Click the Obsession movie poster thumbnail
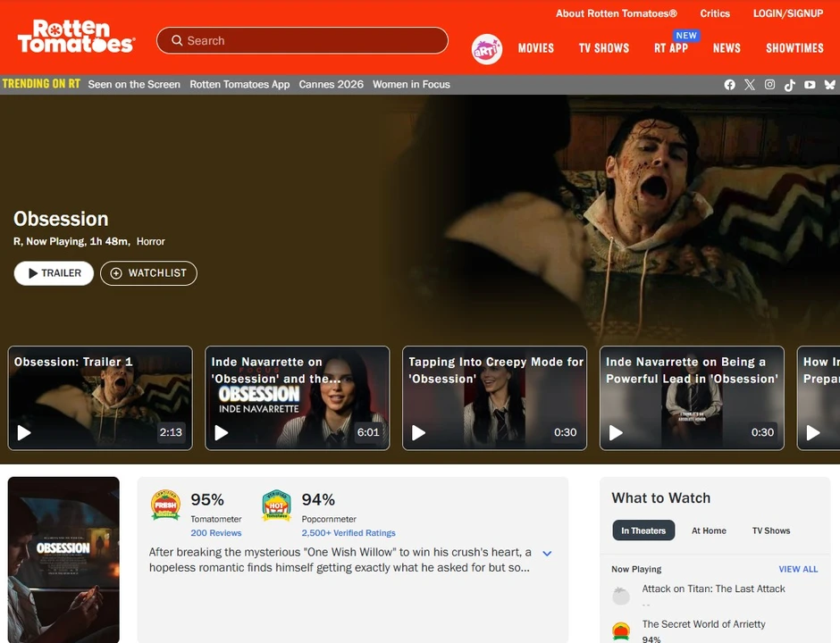This screenshot has width=840, height=643. click(x=63, y=560)
